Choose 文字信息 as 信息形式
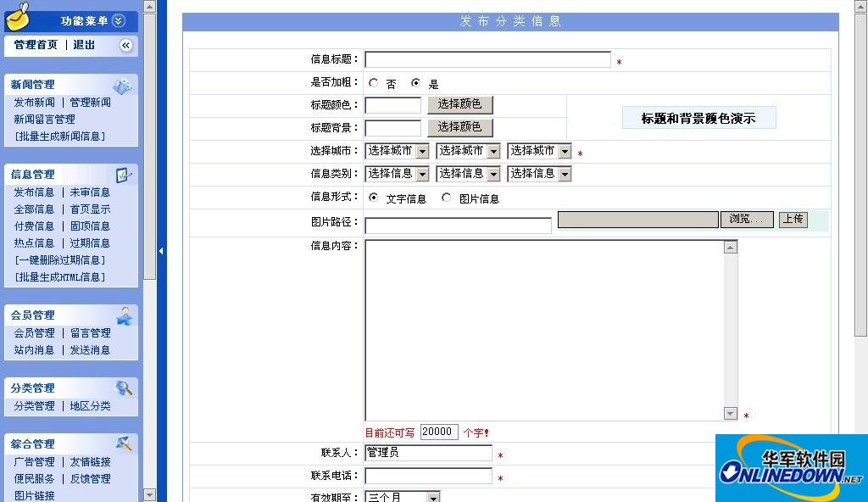868x502 pixels. 374,198
